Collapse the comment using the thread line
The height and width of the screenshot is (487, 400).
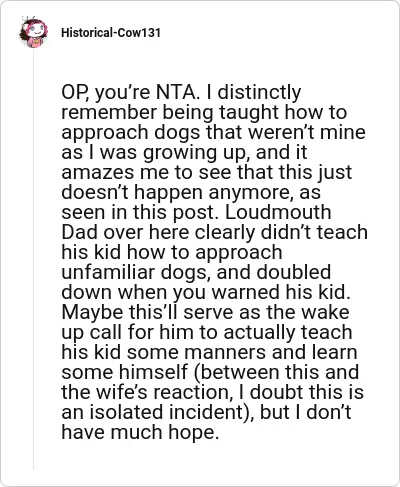click(33, 260)
